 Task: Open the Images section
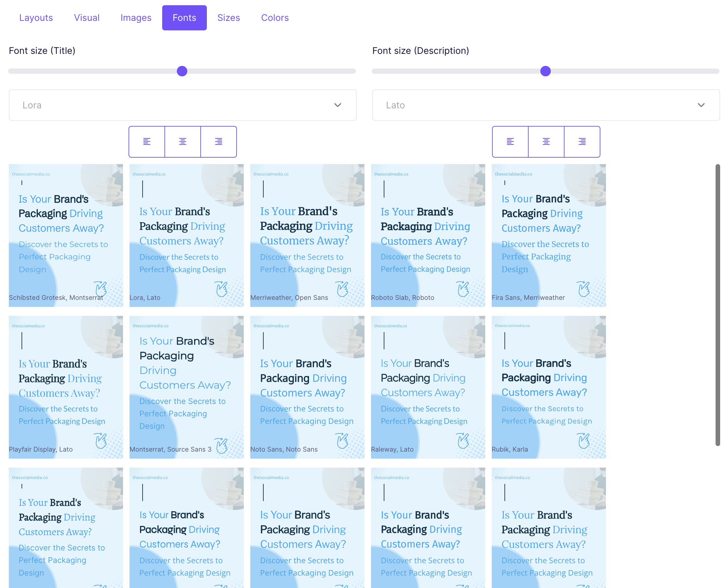[136, 17]
